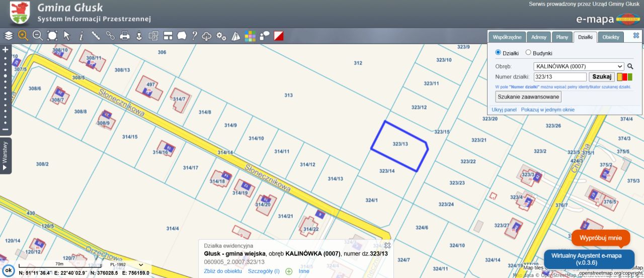Click the printer icon to print map
Viewport: 644px width, 278px height.
coord(125,36)
